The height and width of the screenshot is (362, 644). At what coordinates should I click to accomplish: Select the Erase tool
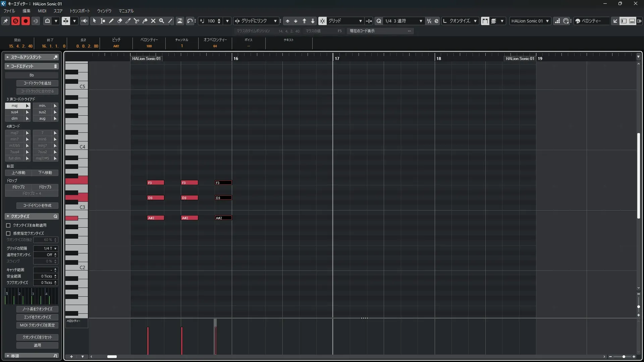coord(120,21)
